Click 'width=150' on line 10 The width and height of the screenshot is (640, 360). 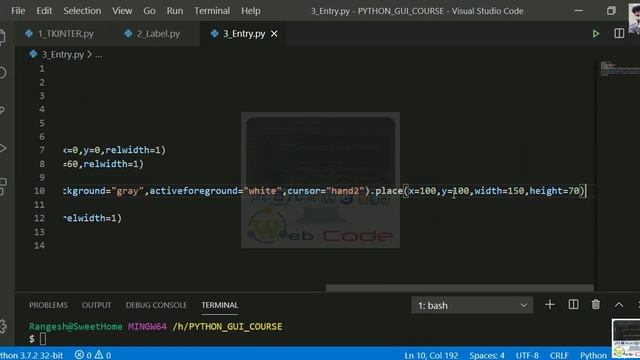pos(499,191)
